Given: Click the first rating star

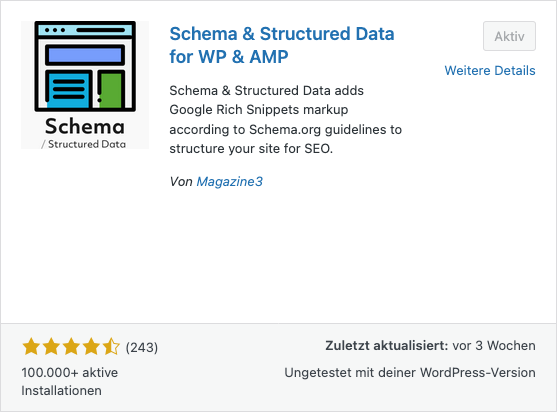Looking at the screenshot, I should point(31,346).
